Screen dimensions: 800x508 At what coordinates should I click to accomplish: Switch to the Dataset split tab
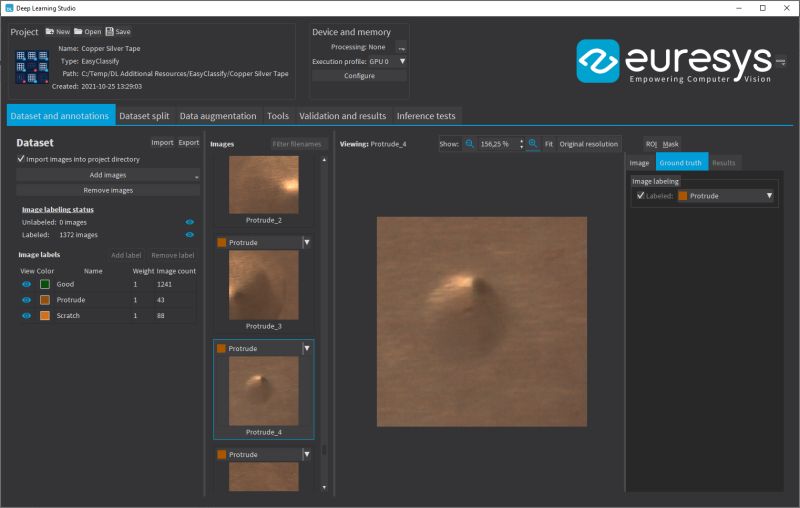[x=144, y=116]
